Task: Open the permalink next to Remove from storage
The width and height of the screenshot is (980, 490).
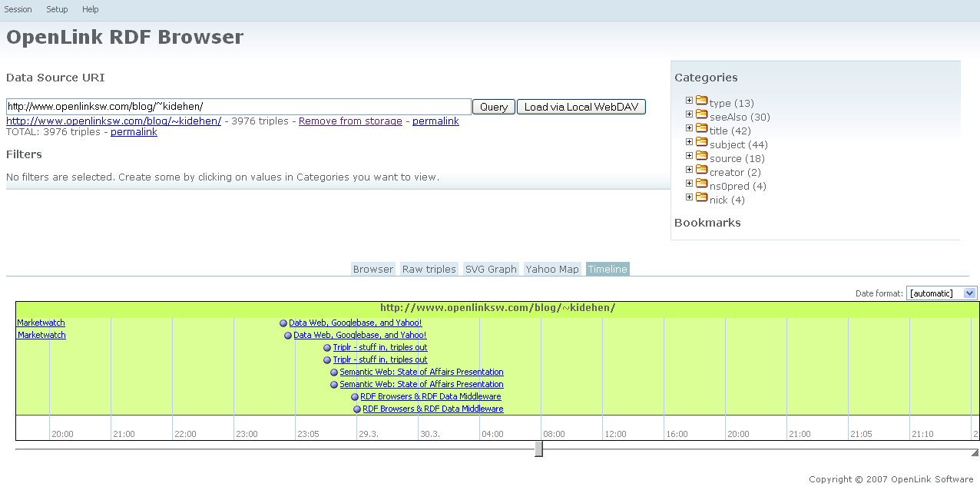Action: point(435,121)
